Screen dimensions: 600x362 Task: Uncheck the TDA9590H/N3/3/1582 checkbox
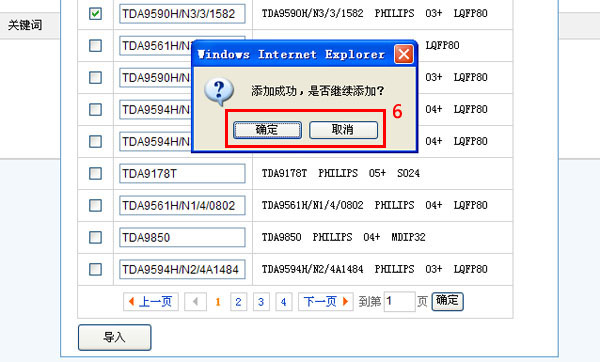(x=95, y=14)
